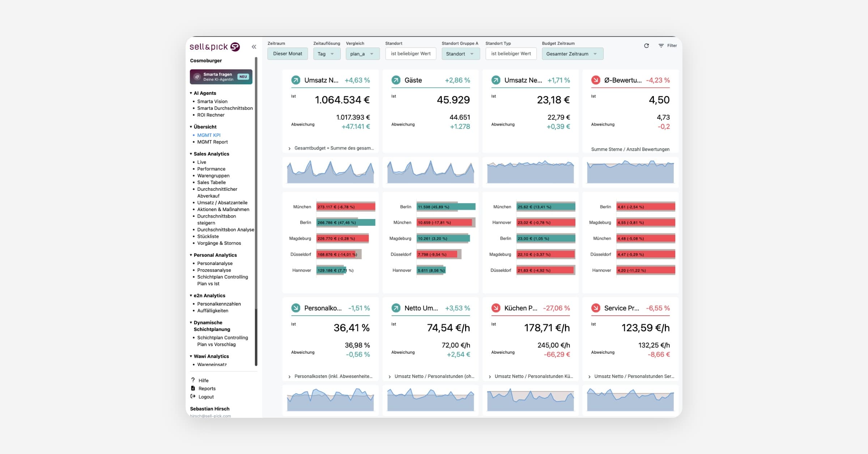Click the Berlin 11.598 (45,89 %) bar
The image size is (868, 454).
446,207
